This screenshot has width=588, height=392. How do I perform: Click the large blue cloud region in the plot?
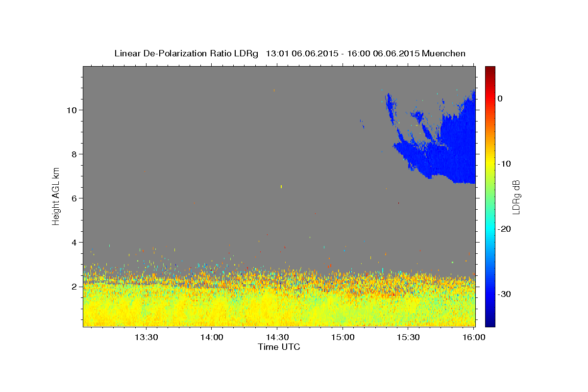pyautogui.click(x=451, y=152)
